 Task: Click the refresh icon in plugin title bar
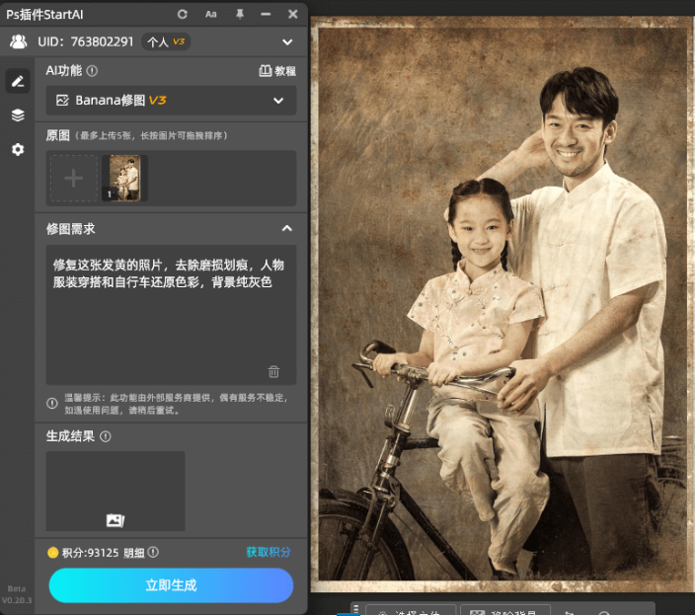pos(182,14)
